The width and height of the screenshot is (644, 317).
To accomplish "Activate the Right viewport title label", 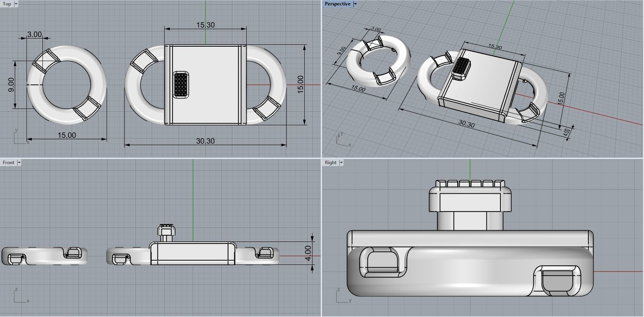I will [x=331, y=163].
